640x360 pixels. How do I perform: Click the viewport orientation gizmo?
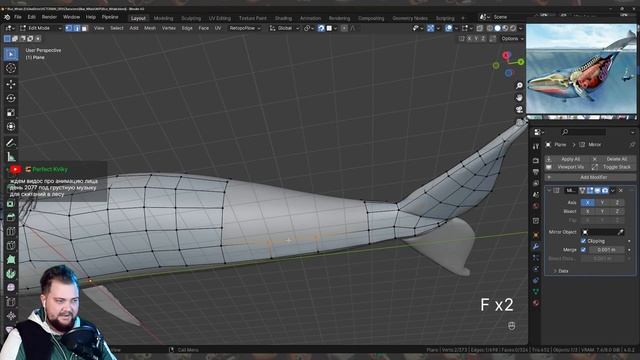[x=509, y=64]
